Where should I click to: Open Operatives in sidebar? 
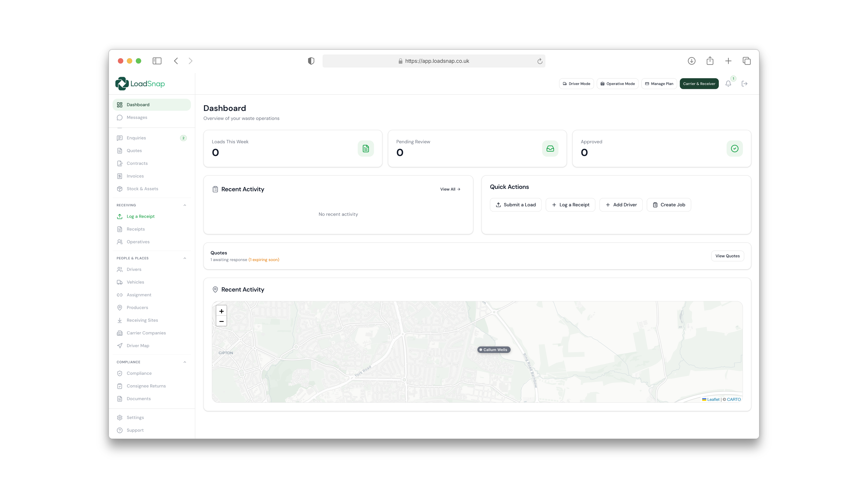[152, 242]
